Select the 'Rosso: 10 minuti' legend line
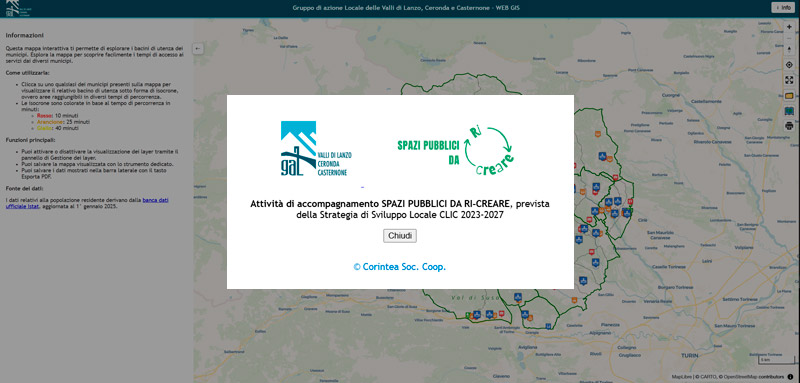Image resolution: width=800 pixels, height=383 pixels. (57, 116)
